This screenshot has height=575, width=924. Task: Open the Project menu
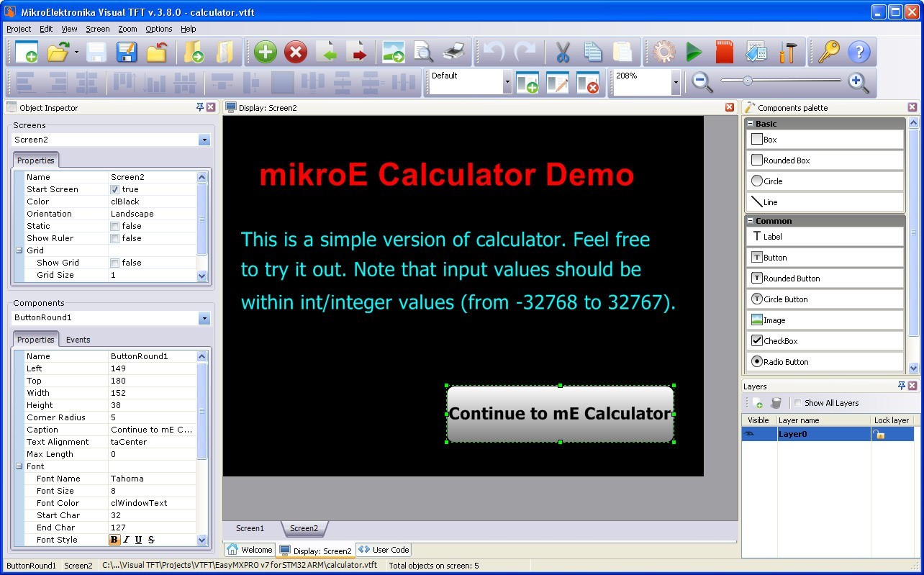(x=19, y=29)
